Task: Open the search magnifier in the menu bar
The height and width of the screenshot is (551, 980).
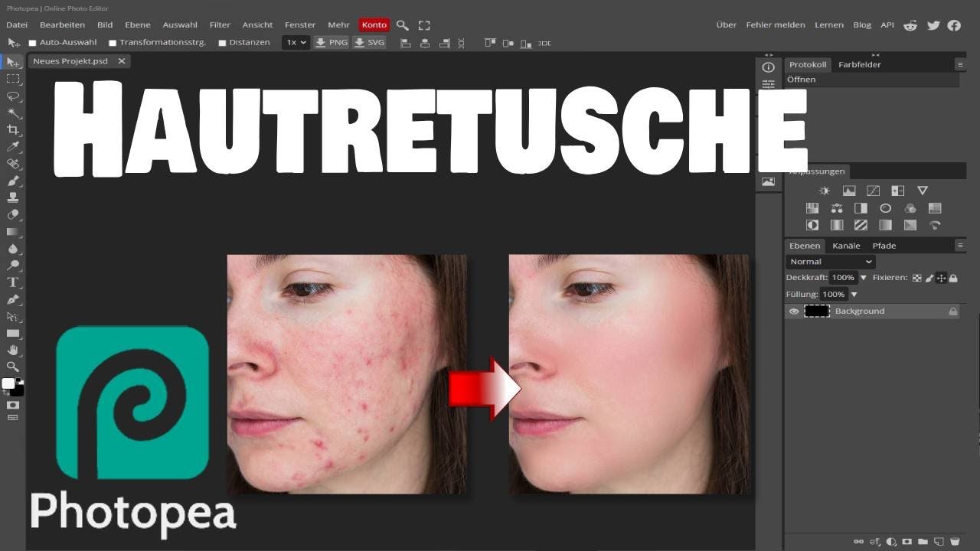Action: 403,25
